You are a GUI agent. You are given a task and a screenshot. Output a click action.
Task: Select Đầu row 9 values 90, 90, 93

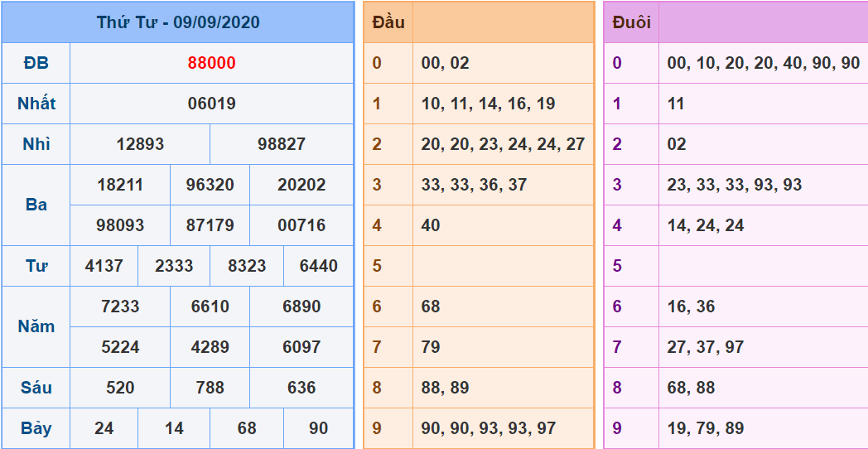coord(488,428)
